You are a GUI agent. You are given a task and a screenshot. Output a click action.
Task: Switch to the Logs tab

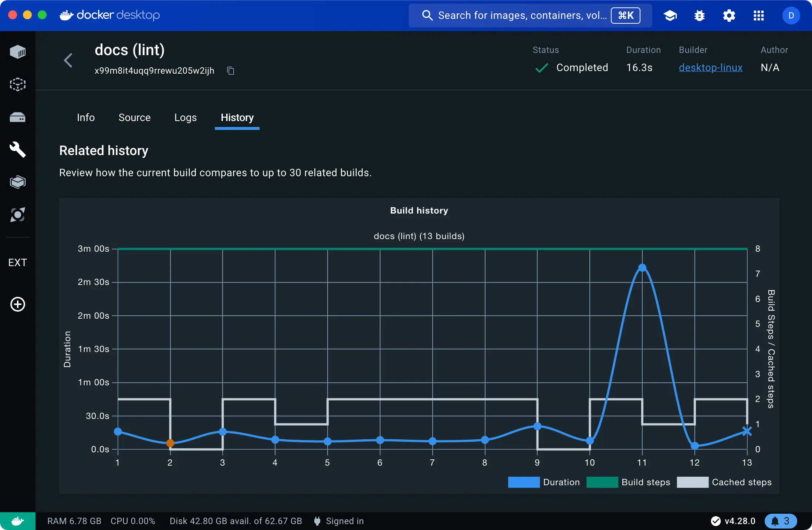[185, 117]
